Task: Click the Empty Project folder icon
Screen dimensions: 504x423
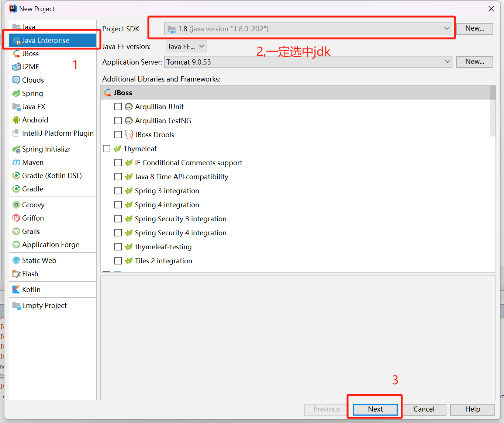Action: click(x=16, y=306)
